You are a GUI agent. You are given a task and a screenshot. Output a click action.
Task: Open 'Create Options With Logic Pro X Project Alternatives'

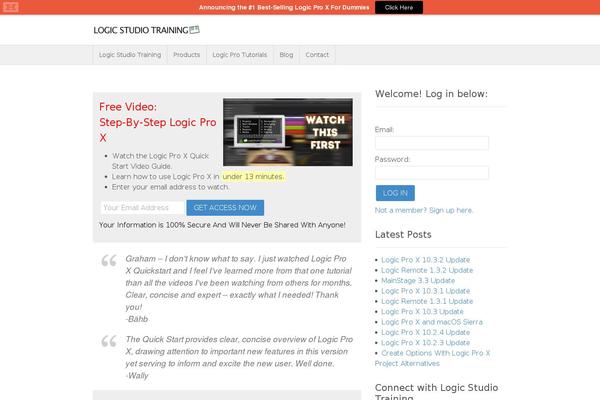click(x=432, y=358)
